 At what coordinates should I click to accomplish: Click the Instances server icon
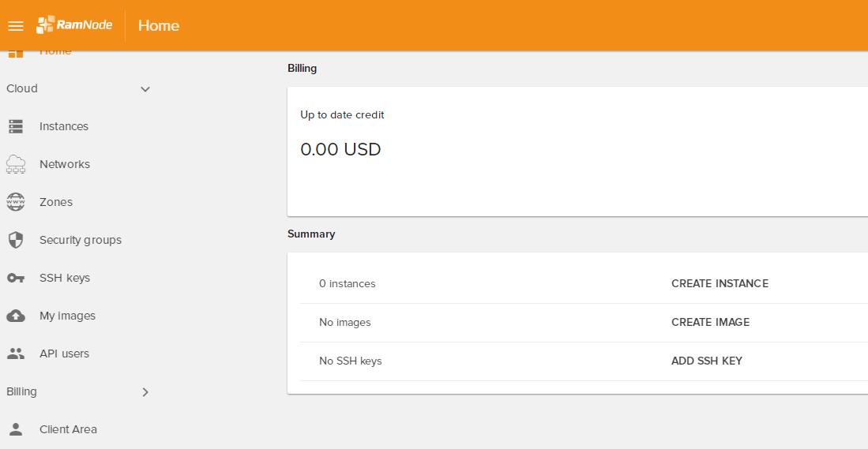16,126
